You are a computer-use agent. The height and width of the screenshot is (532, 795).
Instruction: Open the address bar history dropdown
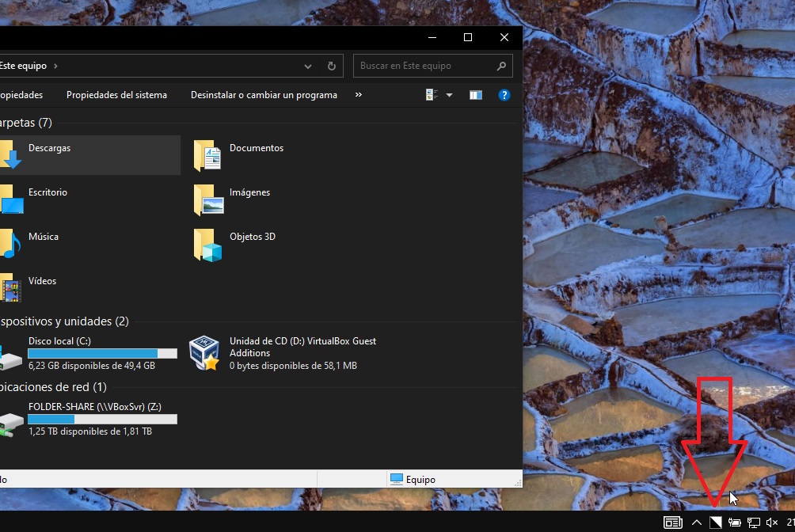pyautogui.click(x=310, y=66)
